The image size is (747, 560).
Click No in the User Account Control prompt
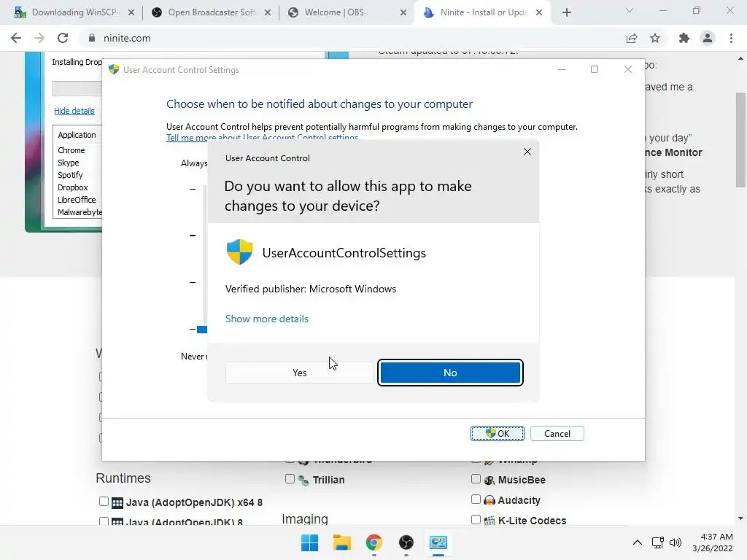450,373
